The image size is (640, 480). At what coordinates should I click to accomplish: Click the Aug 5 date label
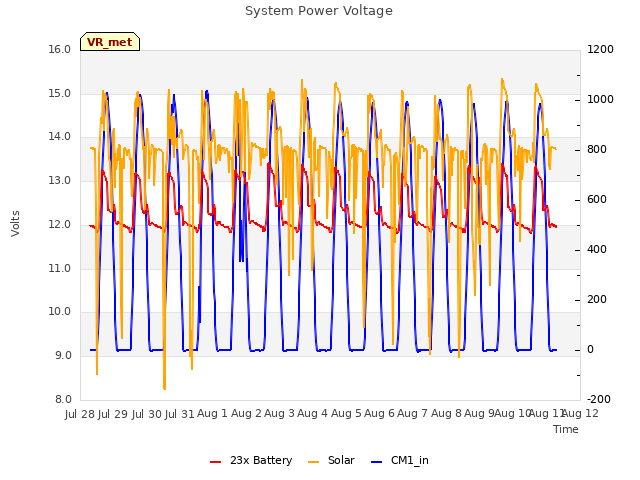click(347, 414)
